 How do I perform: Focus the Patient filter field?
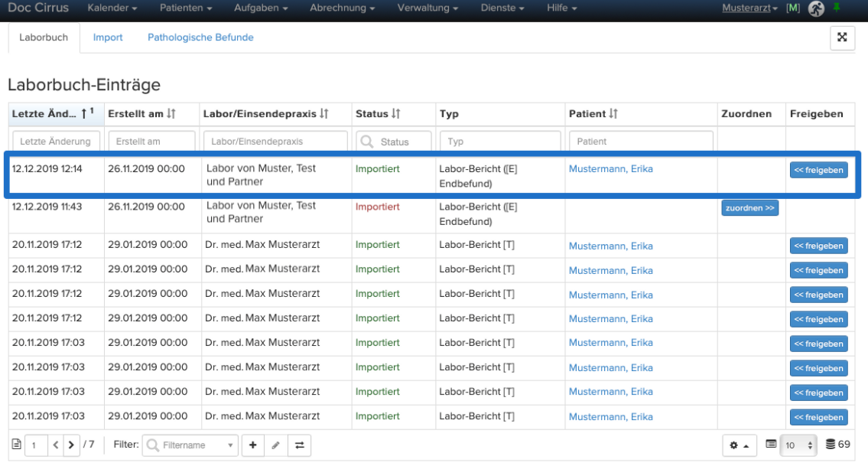641,141
